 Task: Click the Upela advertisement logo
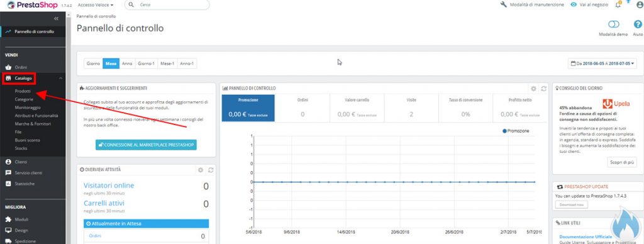616,104
